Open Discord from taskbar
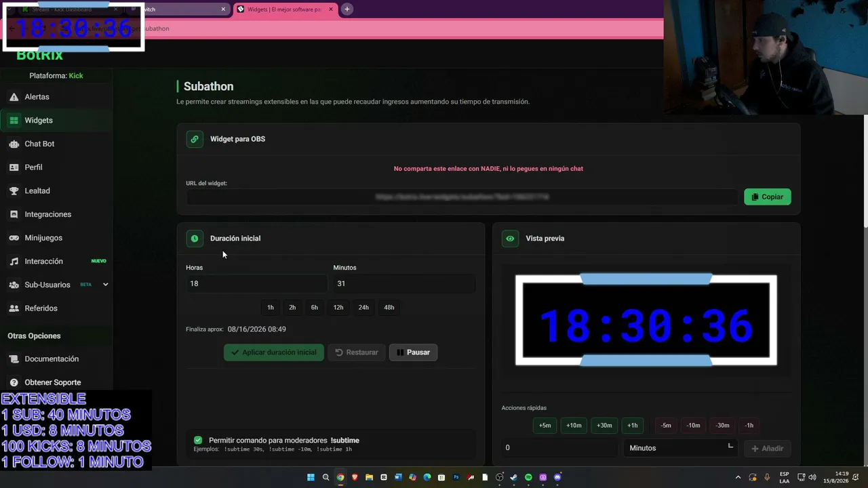The height and width of the screenshot is (488, 868). tap(557, 477)
